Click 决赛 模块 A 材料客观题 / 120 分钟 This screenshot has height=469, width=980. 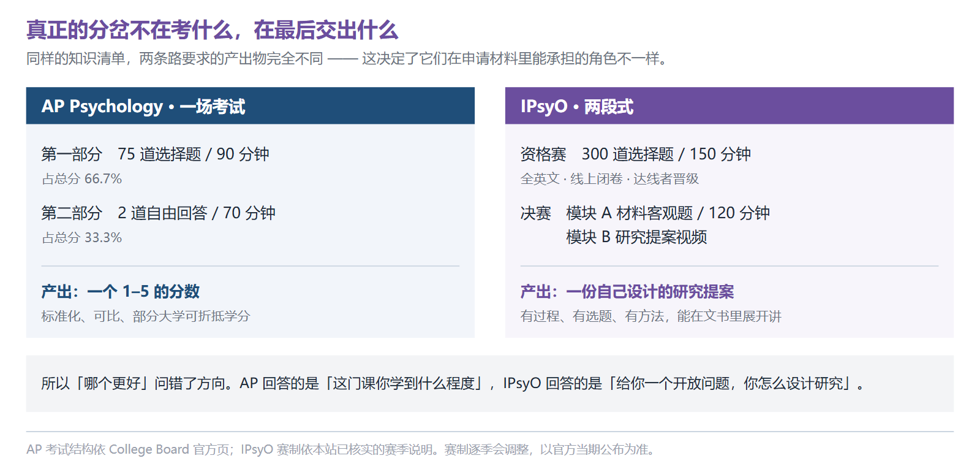coord(645,213)
